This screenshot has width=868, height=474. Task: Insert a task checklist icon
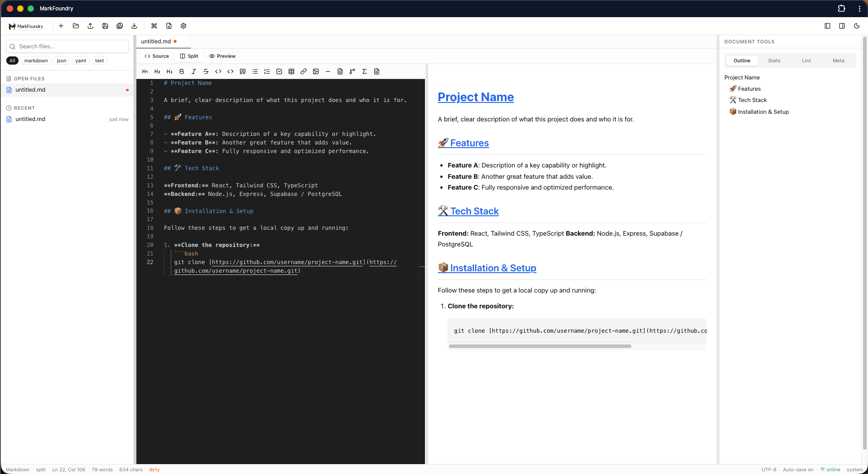click(279, 71)
